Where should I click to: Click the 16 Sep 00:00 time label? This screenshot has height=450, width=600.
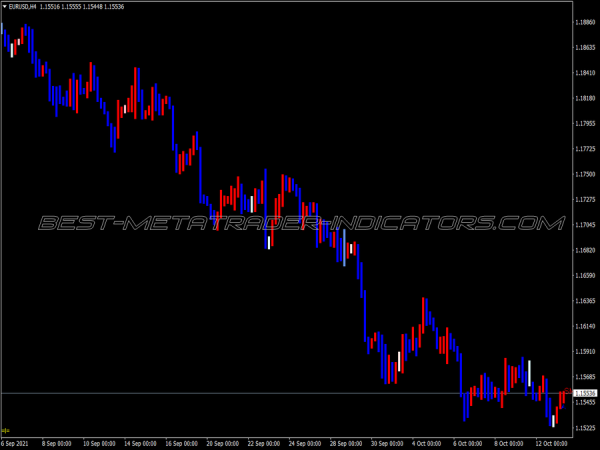(181, 443)
